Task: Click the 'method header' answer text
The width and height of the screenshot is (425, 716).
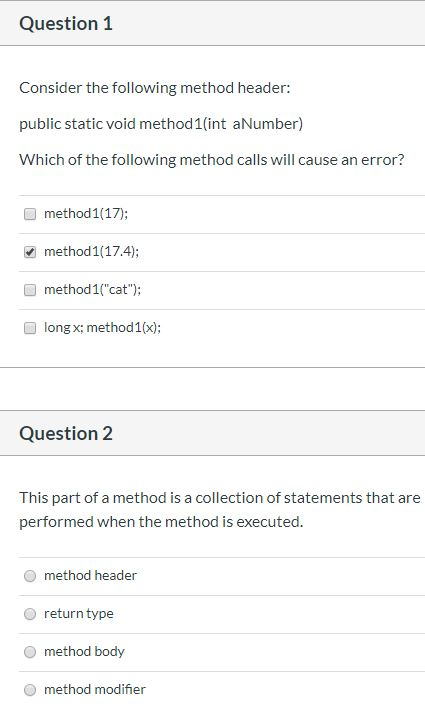Action: click(90, 575)
